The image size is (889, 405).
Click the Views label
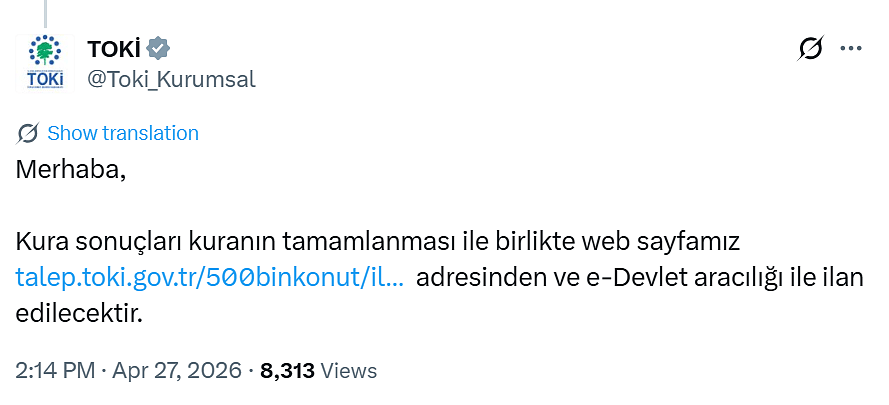(349, 370)
